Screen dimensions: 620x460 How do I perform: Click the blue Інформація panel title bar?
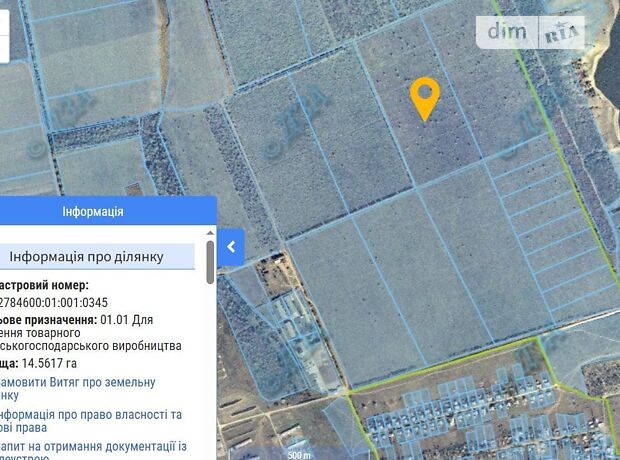108,211
